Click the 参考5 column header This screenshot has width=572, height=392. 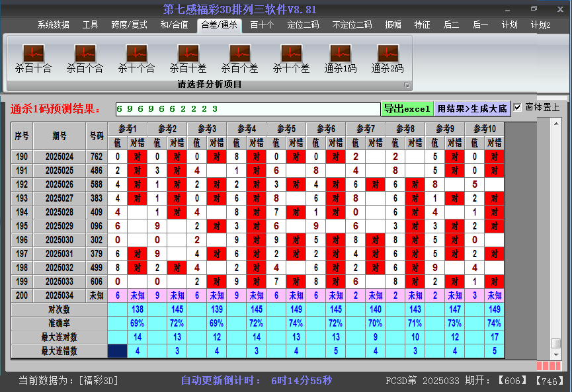(286, 129)
